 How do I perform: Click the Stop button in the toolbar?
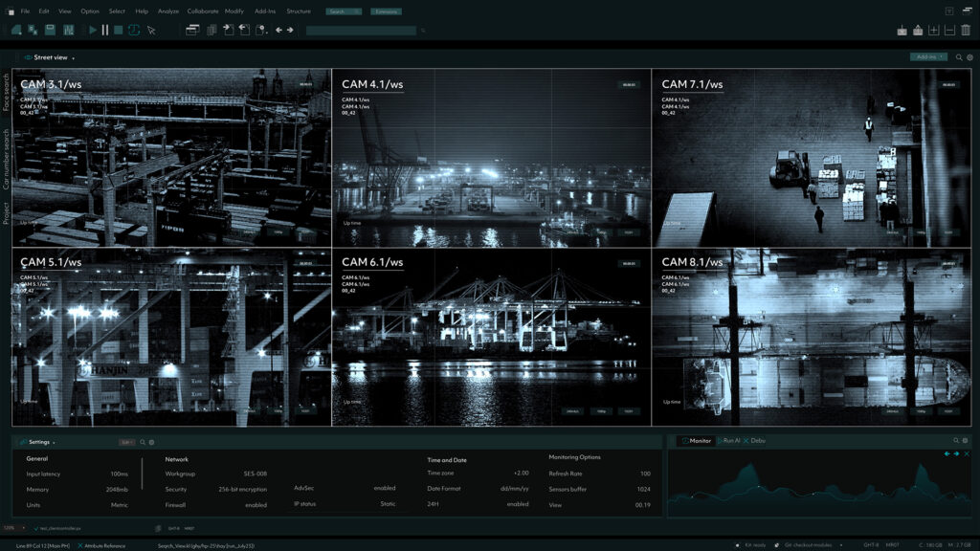click(119, 31)
